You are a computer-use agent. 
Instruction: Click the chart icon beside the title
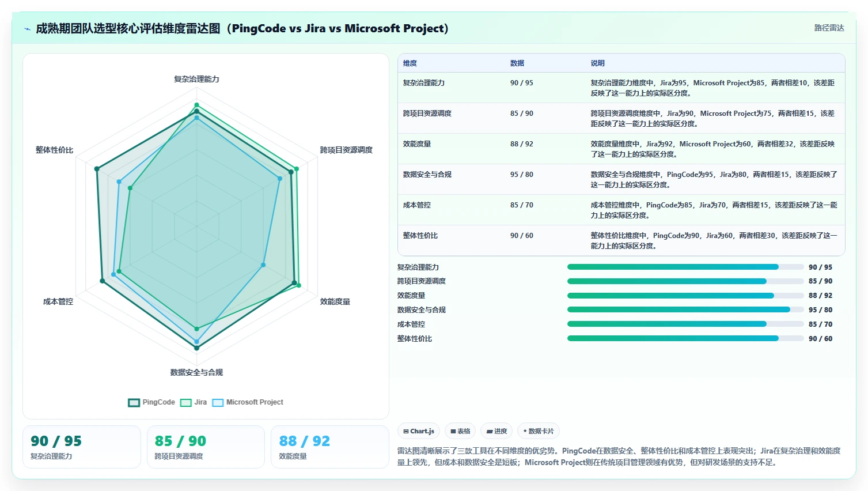tap(27, 29)
